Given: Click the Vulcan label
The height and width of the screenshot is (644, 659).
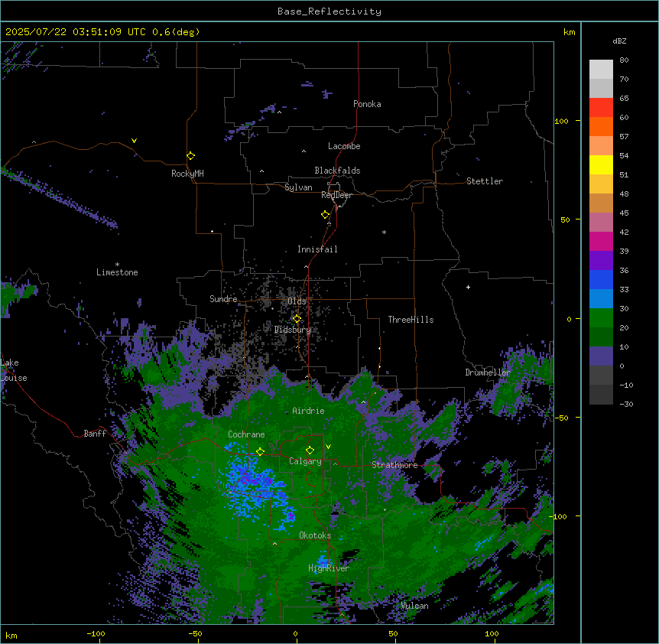Looking at the screenshot, I should pyautogui.click(x=414, y=606).
